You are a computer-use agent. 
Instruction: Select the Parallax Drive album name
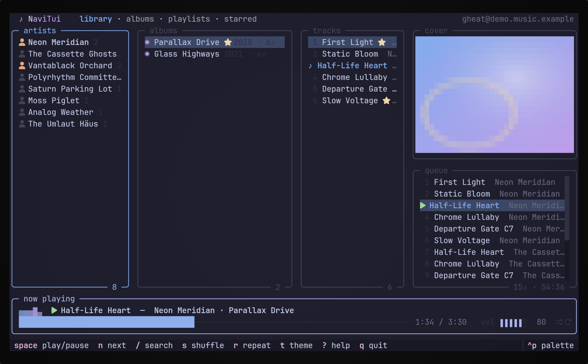click(187, 42)
